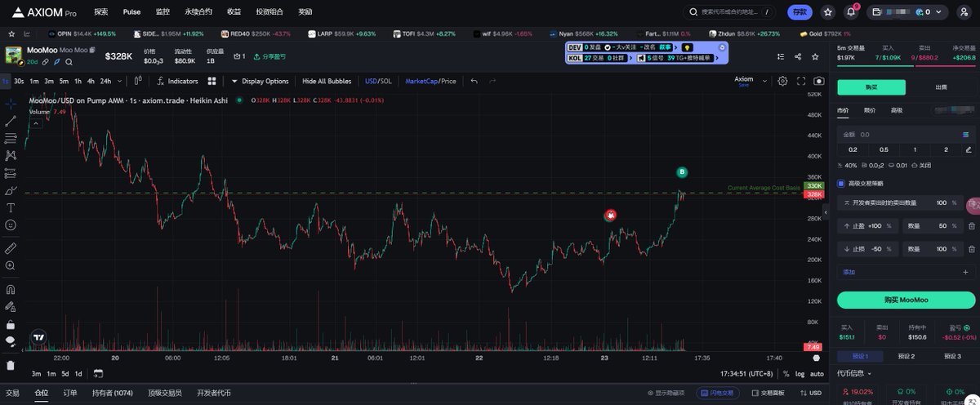Toggle 显示隐藏项 in the bottom bar

[x=666, y=393]
